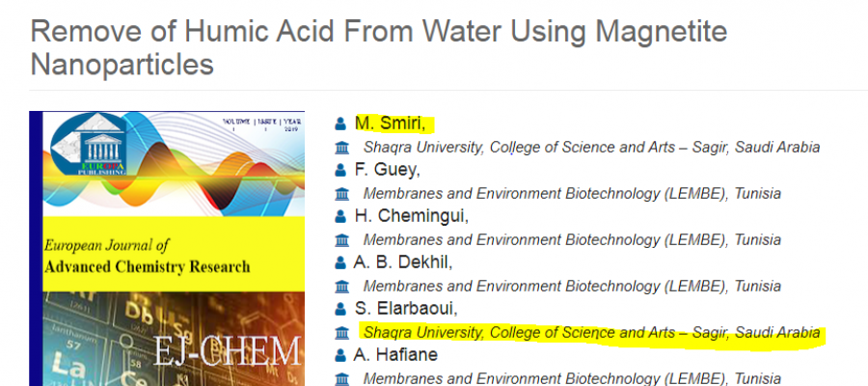The width and height of the screenshot is (868, 386).
Task: Select author A. Hafiane
Action: tap(396, 354)
